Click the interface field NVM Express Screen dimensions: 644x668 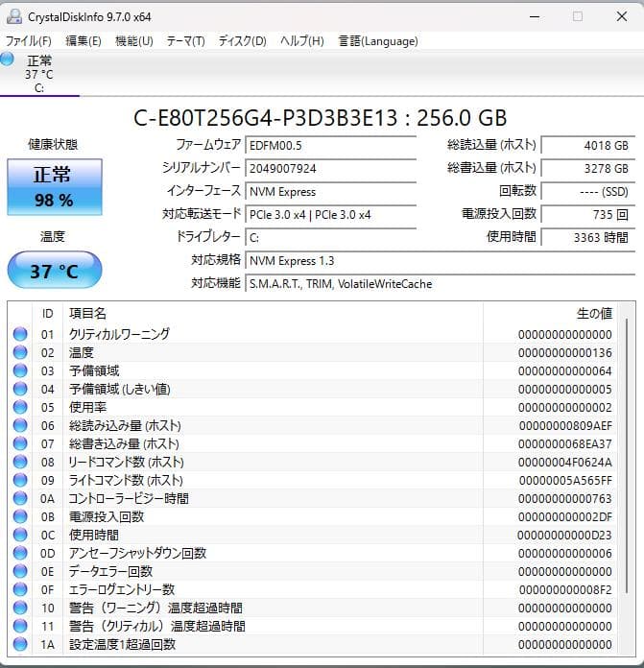[330, 191]
